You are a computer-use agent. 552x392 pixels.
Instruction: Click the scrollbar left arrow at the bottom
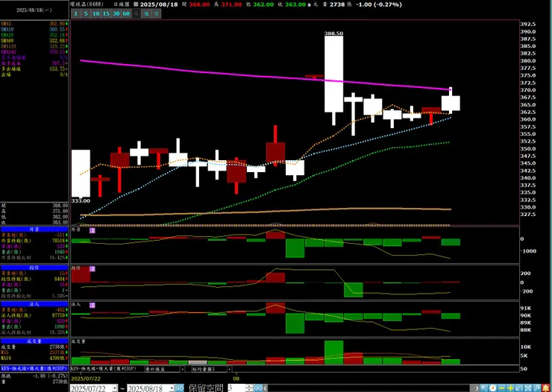click(x=266, y=388)
